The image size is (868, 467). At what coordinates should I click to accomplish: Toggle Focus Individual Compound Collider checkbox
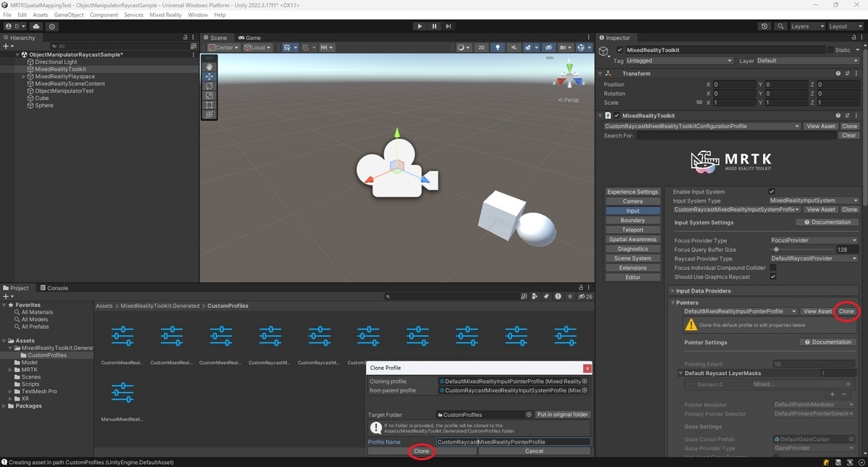click(x=773, y=268)
